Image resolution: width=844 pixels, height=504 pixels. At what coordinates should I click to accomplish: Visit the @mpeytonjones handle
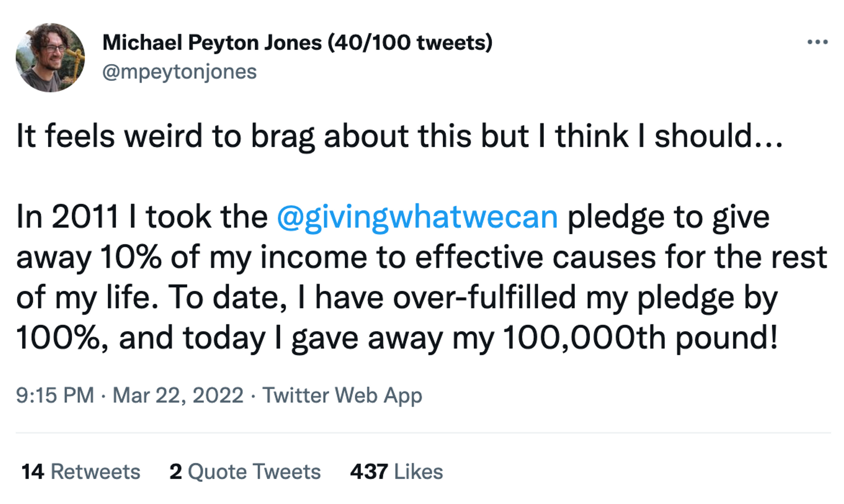coord(179,72)
